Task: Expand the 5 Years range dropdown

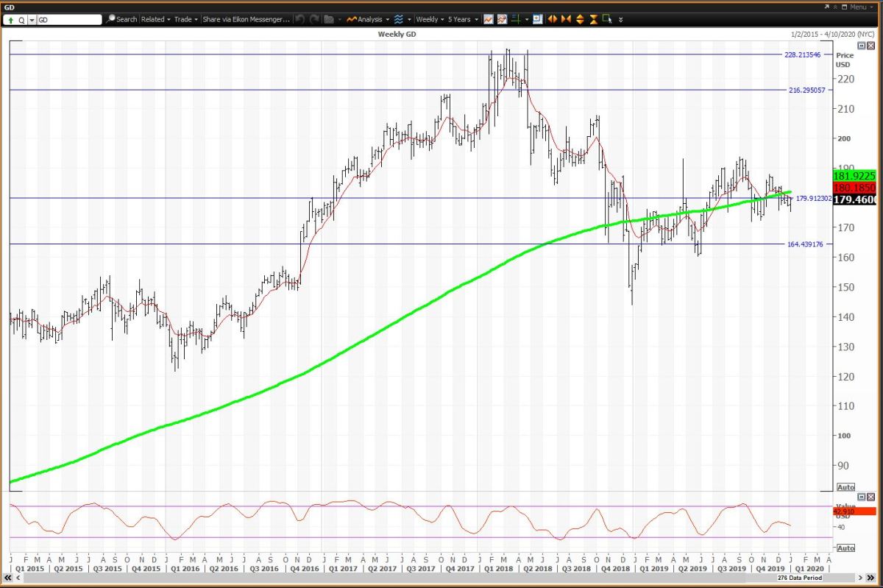Action: [x=464, y=19]
